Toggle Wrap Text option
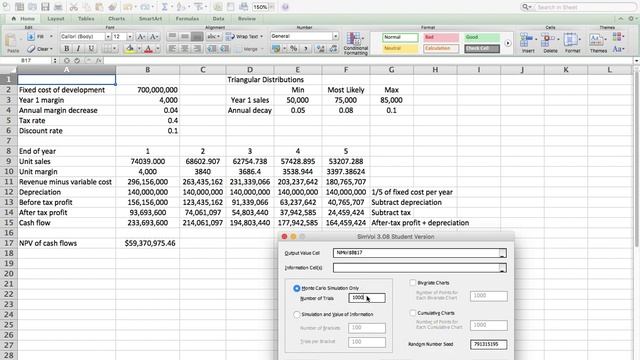Screen dimensions: 640x360 click(x=244, y=36)
